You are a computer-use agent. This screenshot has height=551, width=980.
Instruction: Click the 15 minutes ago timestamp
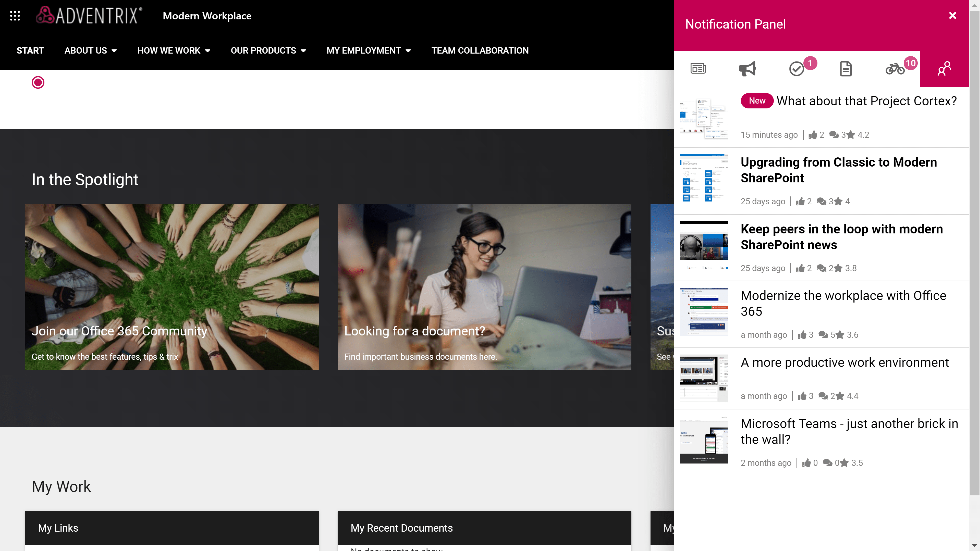click(769, 135)
